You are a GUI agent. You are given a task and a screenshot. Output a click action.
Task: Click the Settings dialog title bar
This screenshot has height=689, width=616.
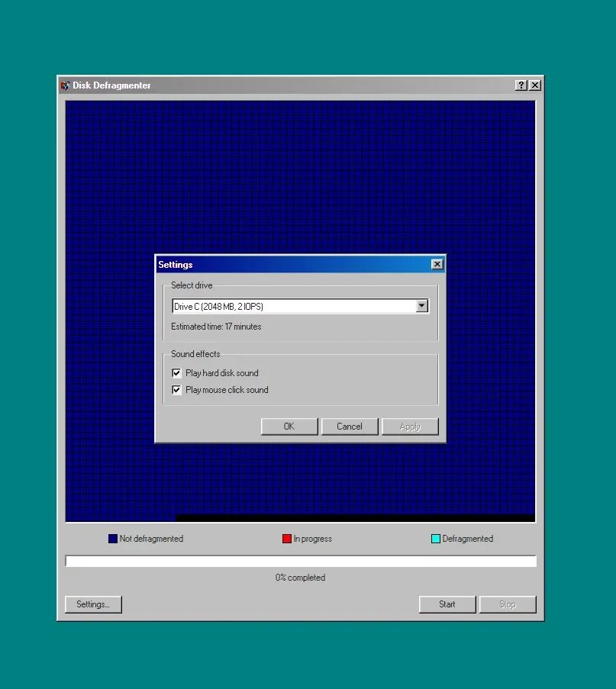290,264
